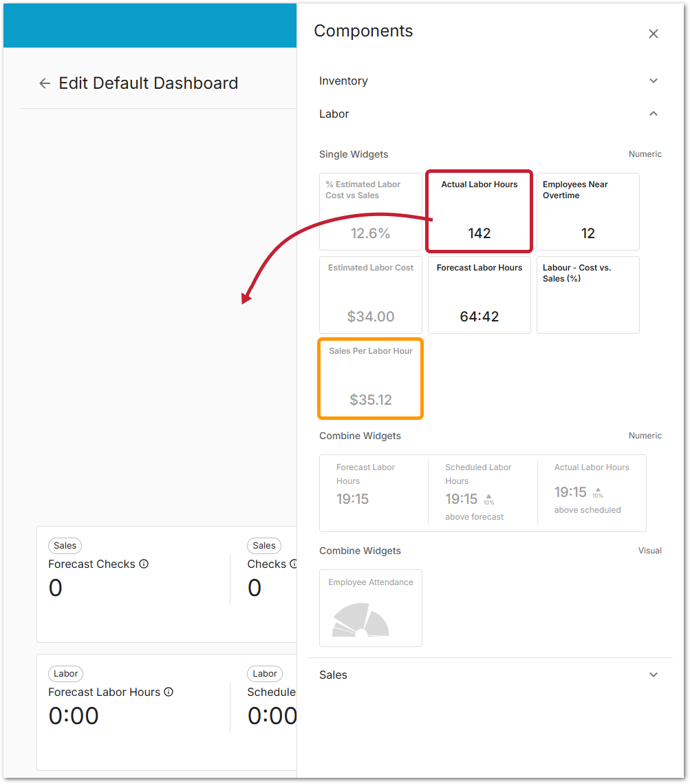Click the Labor tag above Forecast Labor Hours
This screenshot has height=784, width=690.
click(x=66, y=673)
